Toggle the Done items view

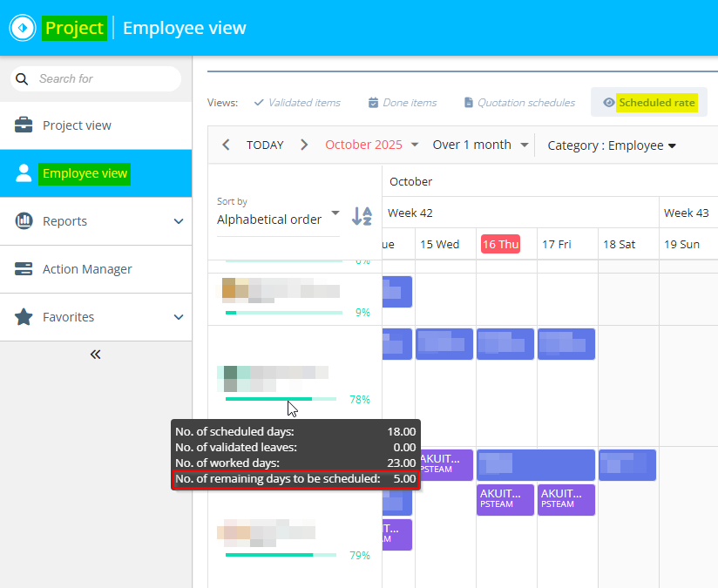coord(403,103)
